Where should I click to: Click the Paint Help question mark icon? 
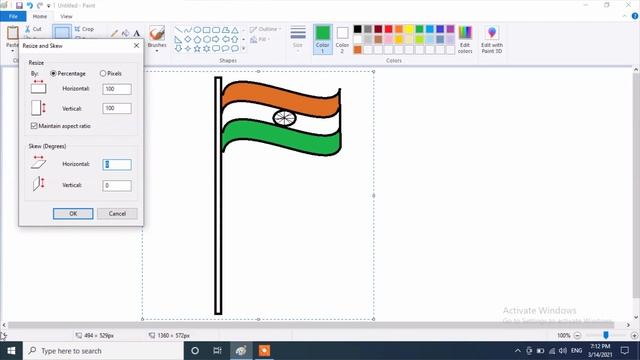(635, 16)
